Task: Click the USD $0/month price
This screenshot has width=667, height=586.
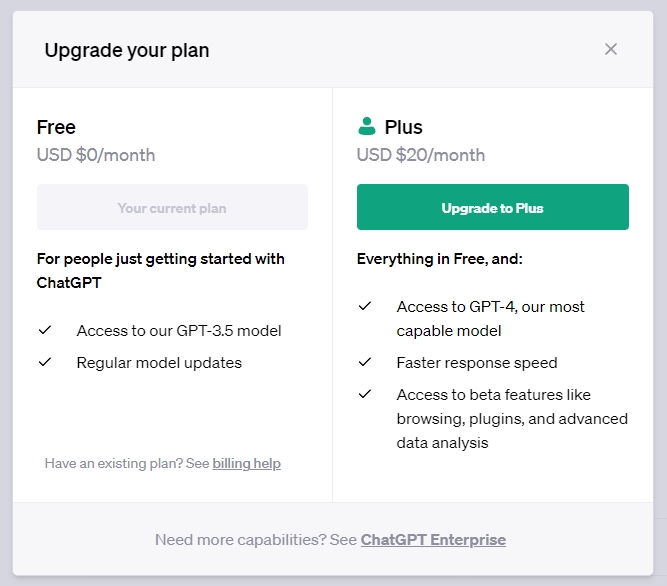Action: point(96,155)
